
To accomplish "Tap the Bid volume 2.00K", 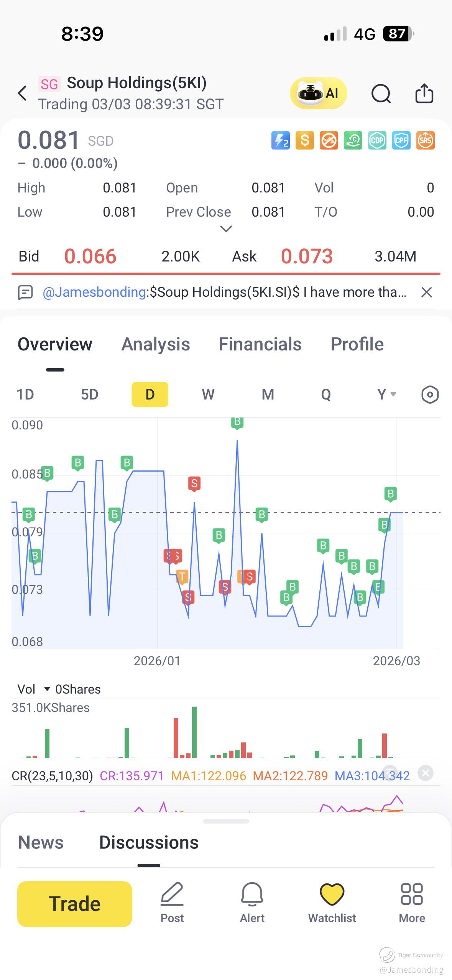I will (x=181, y=256).
